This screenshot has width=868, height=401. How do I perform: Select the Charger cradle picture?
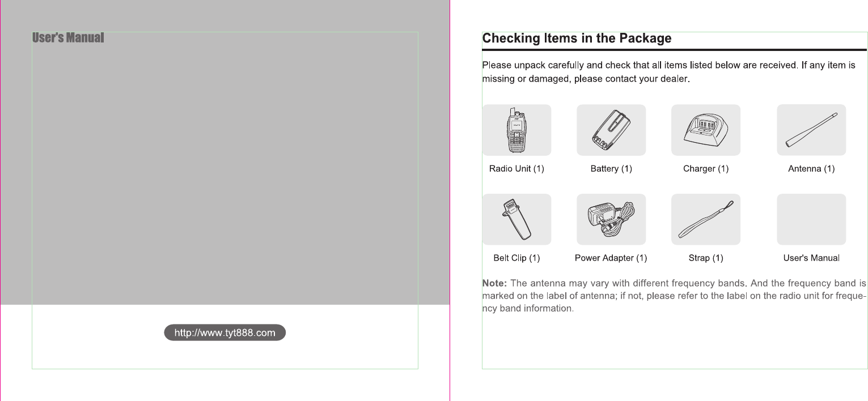pos(706,130)
